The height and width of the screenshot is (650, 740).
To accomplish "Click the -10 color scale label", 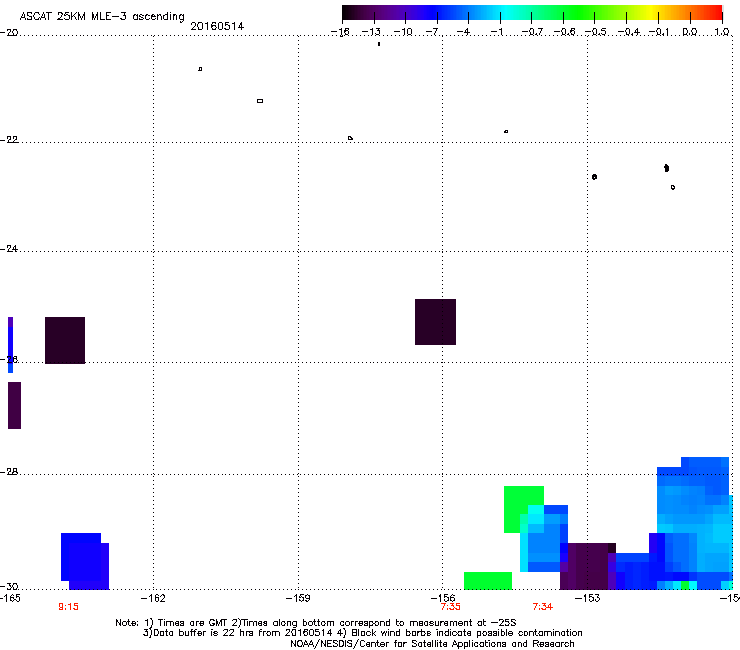I will 403,32.
